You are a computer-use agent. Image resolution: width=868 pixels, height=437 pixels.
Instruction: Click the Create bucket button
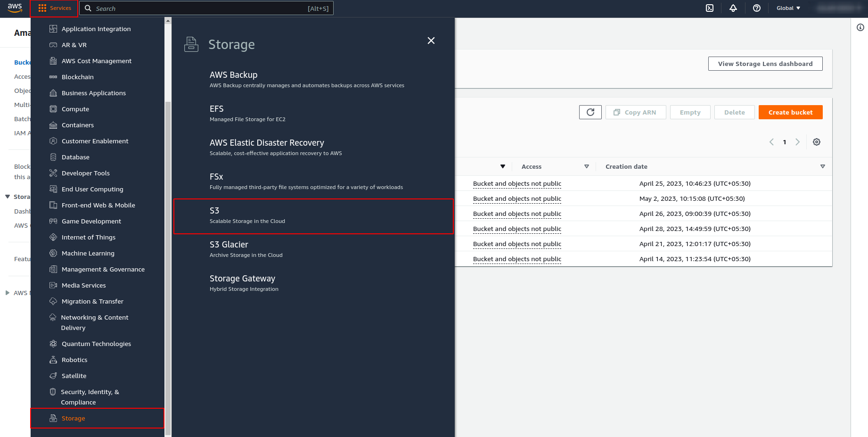point(790,112)
